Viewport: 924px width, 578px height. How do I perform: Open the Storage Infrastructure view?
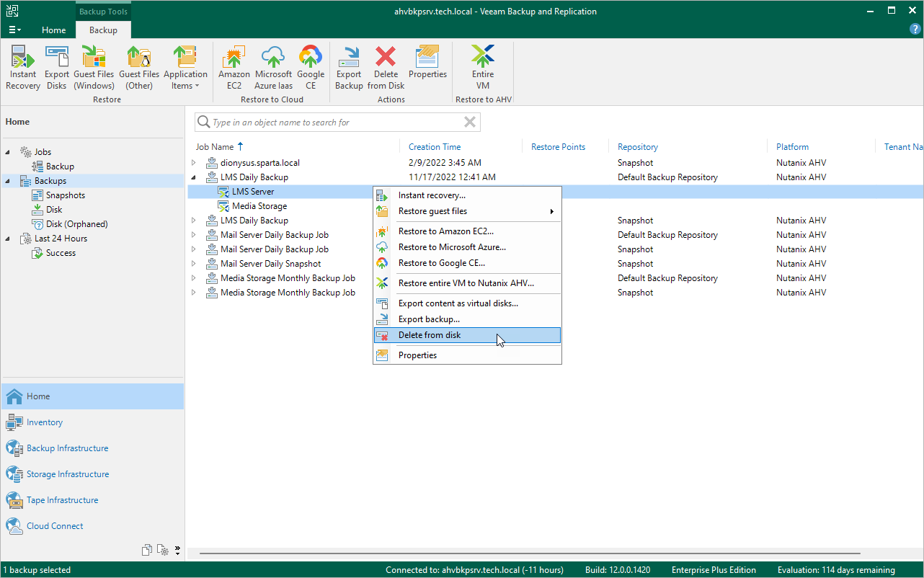[92, 474]
